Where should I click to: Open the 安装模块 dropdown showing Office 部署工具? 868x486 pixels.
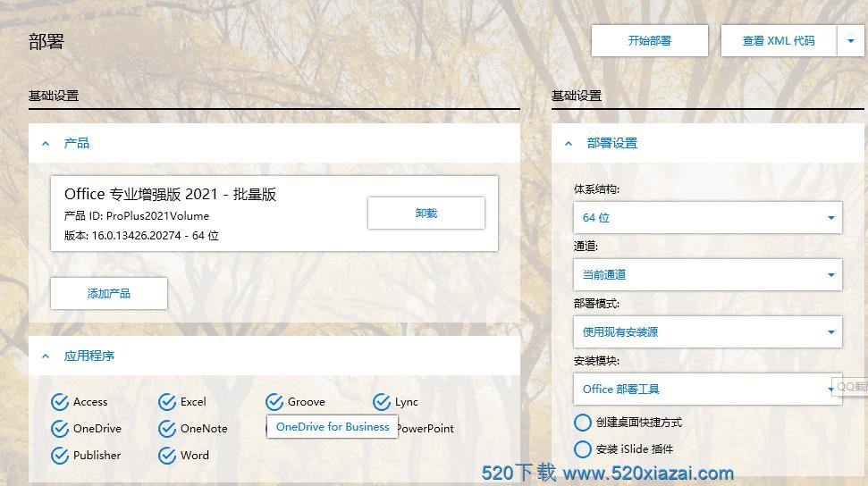(x=707, y=389)
